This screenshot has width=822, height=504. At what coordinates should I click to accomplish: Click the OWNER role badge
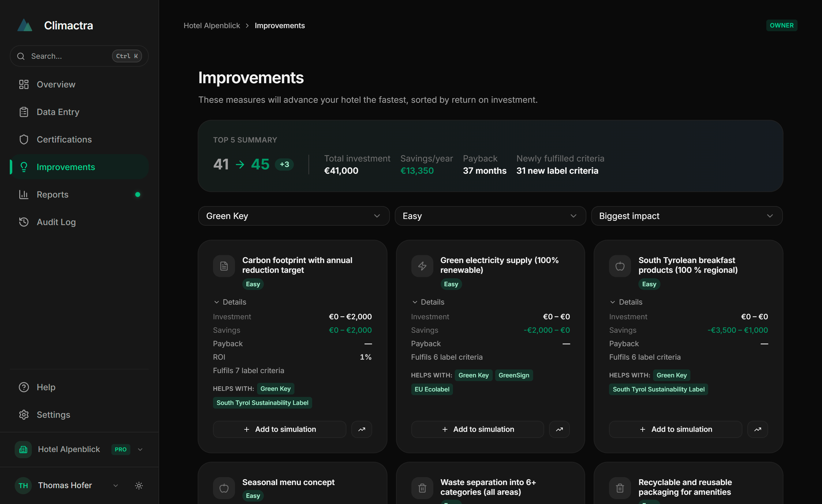782,25
